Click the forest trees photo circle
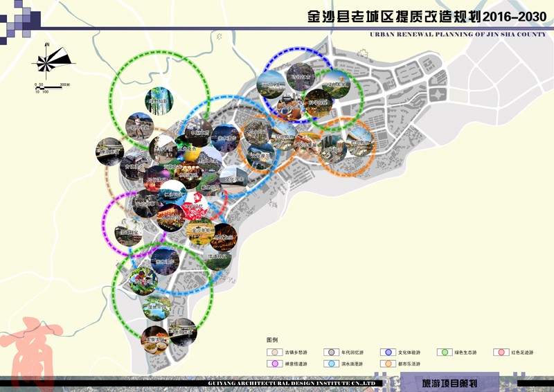This screenshot has height=392, width=554. [x=159, y=103]
